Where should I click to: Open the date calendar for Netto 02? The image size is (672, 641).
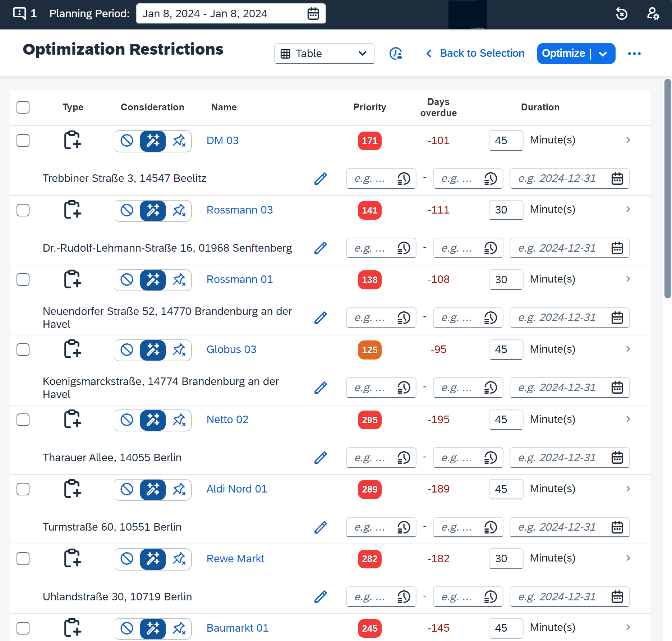click(617, 458)
